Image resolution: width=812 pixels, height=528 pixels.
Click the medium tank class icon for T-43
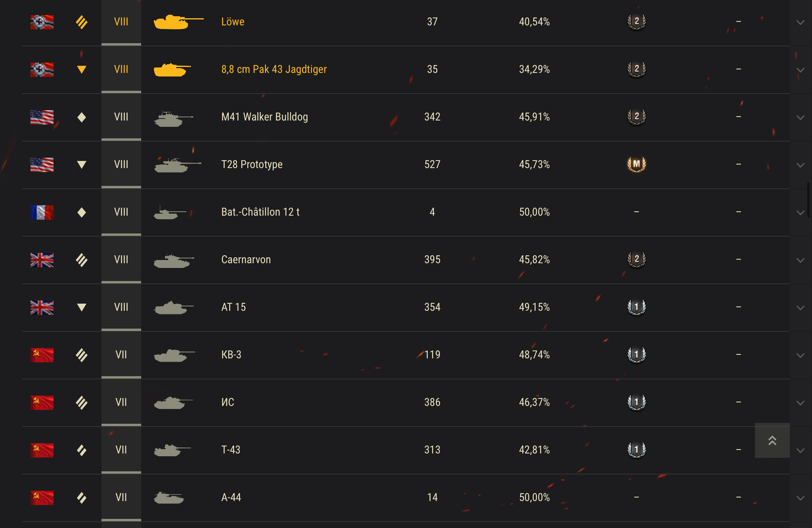[x=82, y=450]
